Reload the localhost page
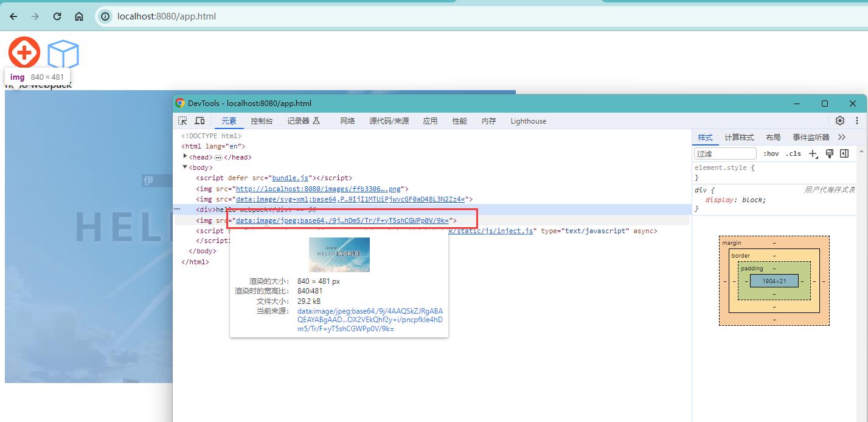868x422 pixels. [x=57, y=16]
